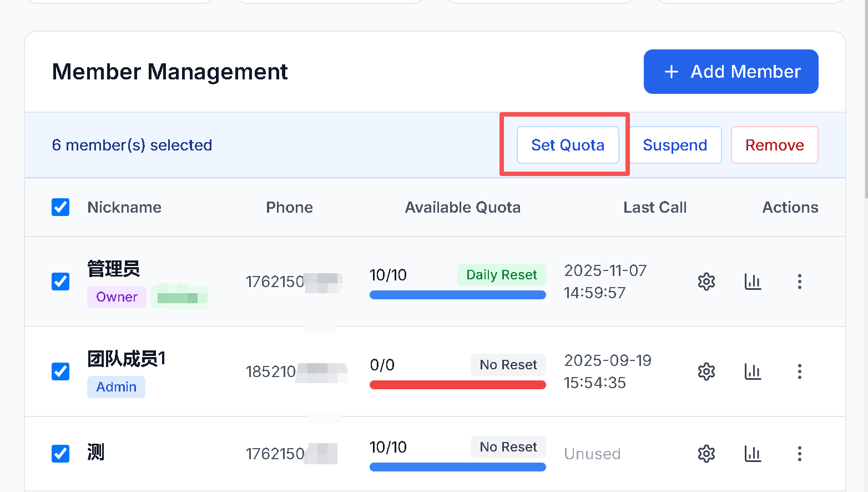Suspend the selected members
This screenshot has height=492, width=868.
pos(675,145)
